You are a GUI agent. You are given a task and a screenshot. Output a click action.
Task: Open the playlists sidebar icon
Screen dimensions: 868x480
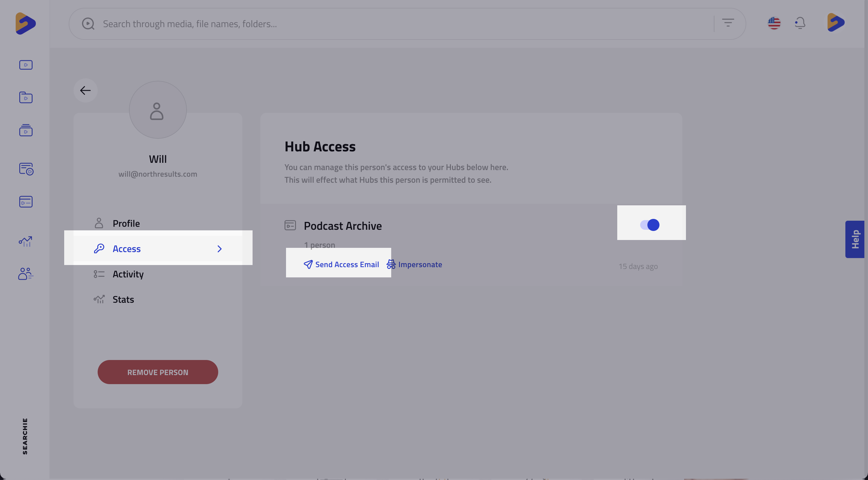[x=26, y=130]
